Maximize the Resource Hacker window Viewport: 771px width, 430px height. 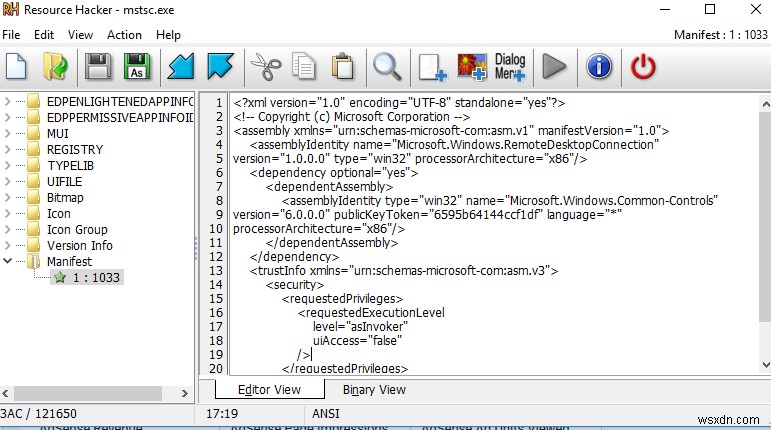click(x=710, y=9)
